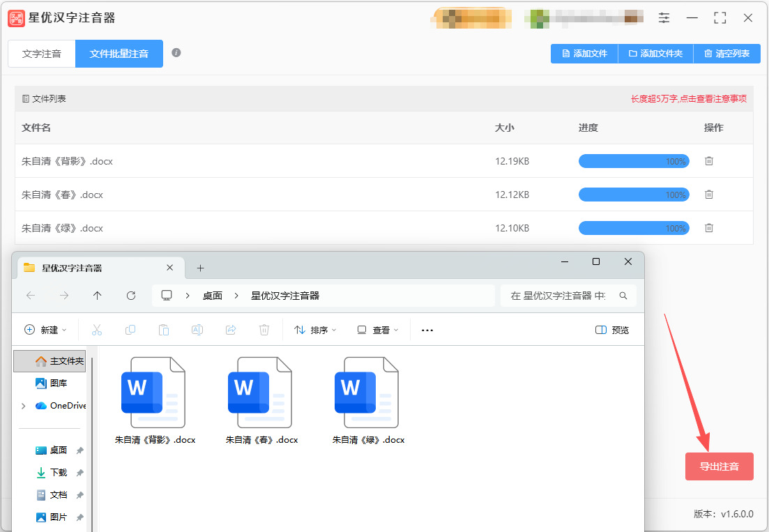Image resolution: width=769 pixels, height=532 pixels.
Task: Open the info icon beside 文件批量注音
Action: [176, 52]
